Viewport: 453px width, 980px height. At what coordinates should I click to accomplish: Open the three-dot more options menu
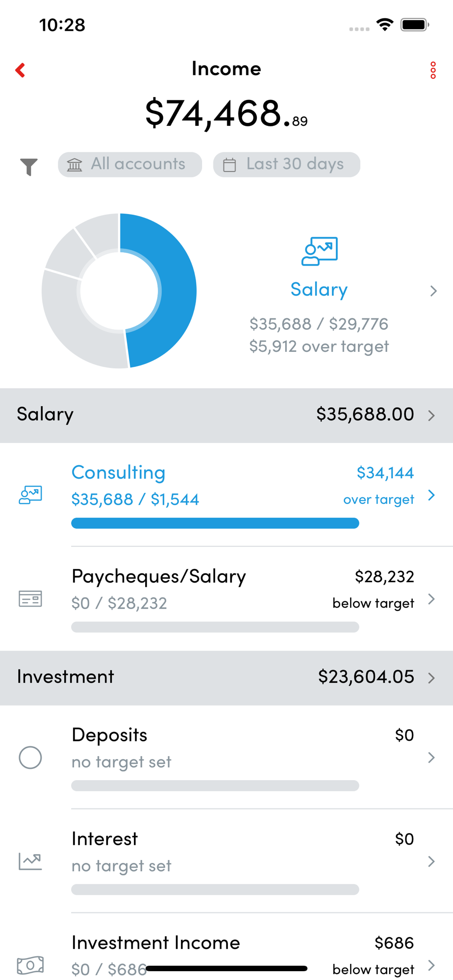(433, 70)
